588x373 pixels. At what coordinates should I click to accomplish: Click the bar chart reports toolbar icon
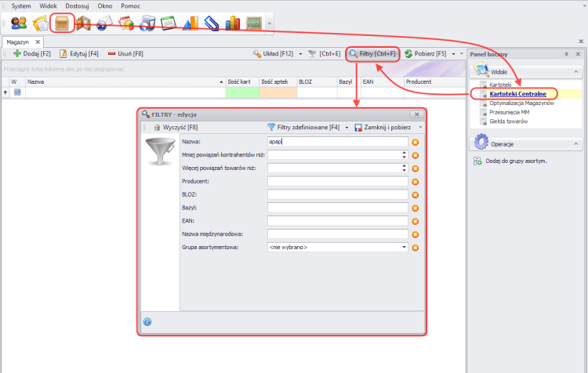pyautogui.click(x=232, y=24)
